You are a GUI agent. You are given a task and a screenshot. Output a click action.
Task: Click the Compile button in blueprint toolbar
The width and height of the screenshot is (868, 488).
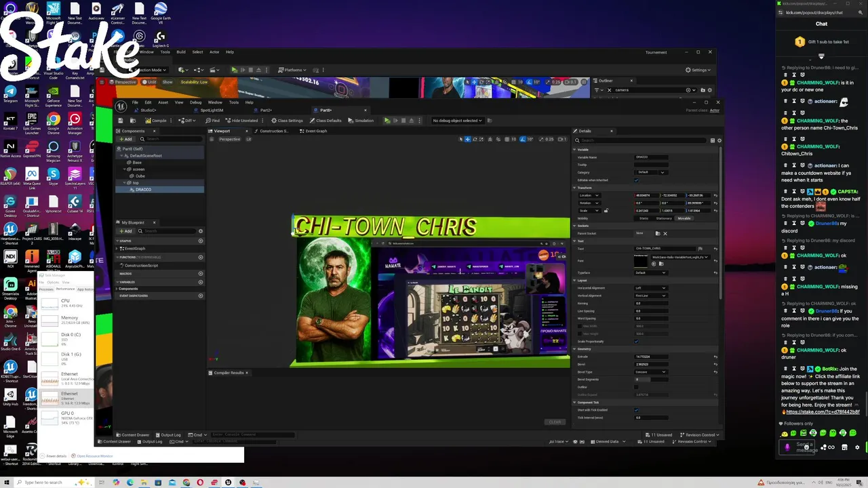156,121
